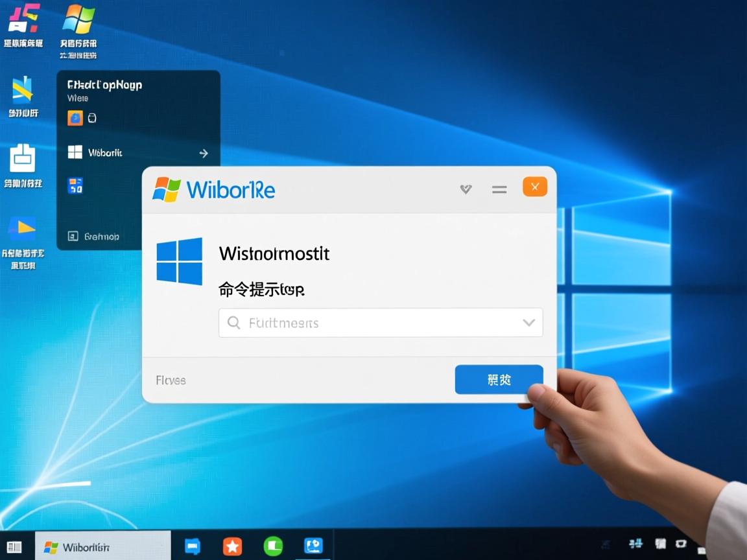Screen dimensions: 747x560
Task: Click the chevron icon beside the title bar
Action: (465, 189)
